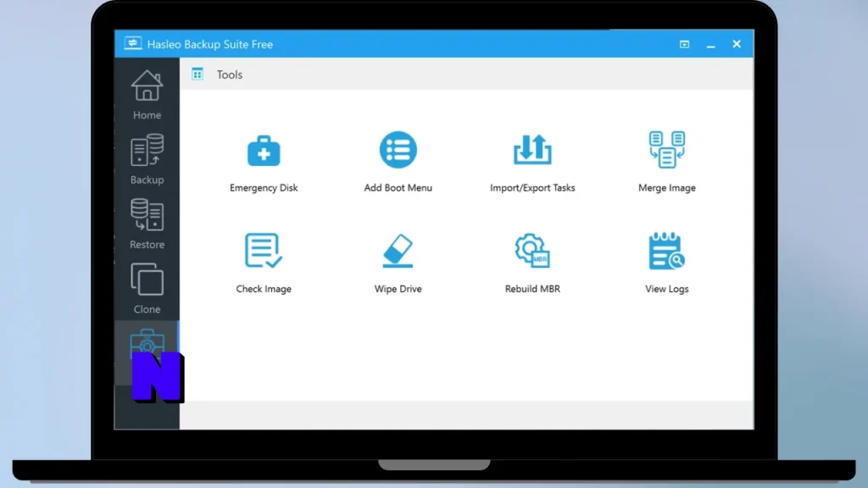The height and width of the screenshot is (488, 868).
Task: Click the Tools grid icon in header
Action: [x=198, y=75]
